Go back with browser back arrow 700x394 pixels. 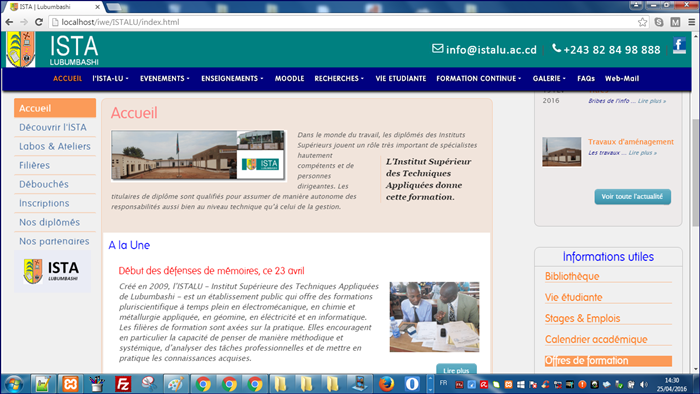(x=9, y=22)
